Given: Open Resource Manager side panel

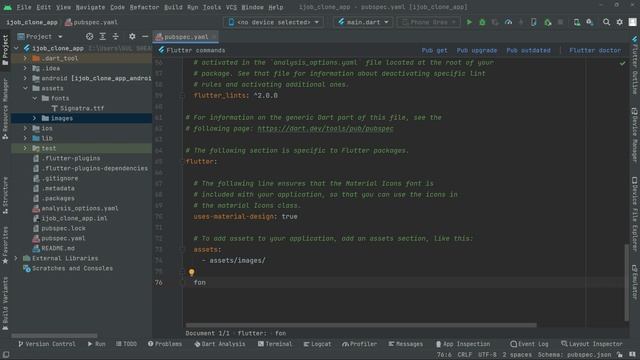Looking at the screenshot, I should click(5, 109).
